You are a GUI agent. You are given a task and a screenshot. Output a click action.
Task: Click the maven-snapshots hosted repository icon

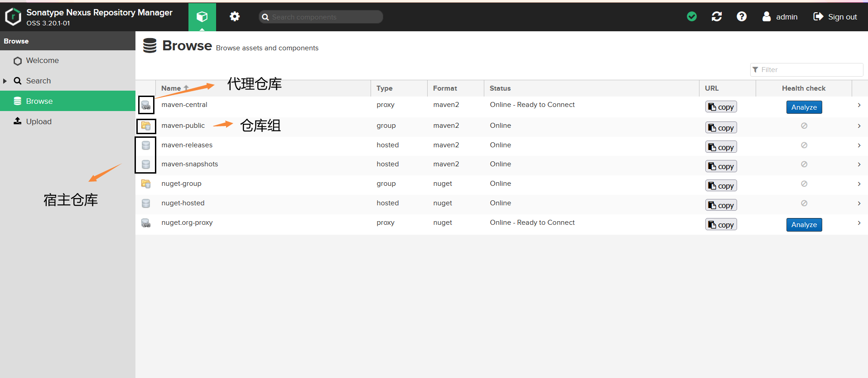point(146,165)
